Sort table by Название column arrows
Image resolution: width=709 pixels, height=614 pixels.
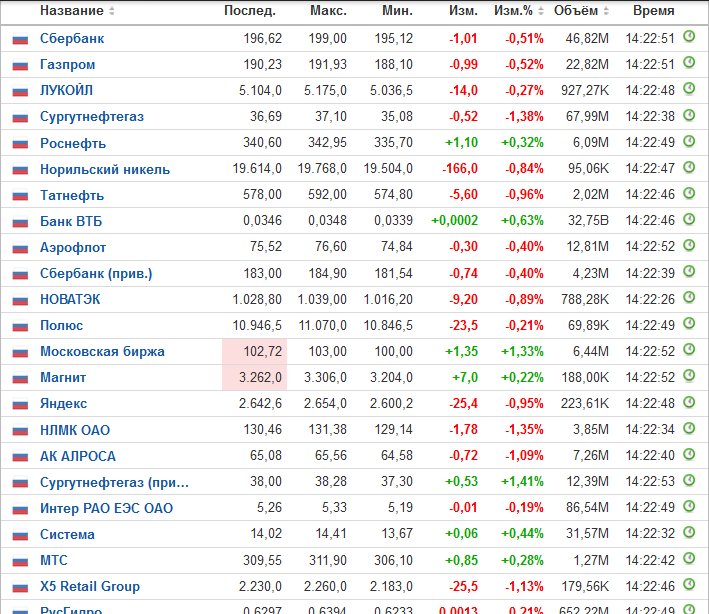(112, 11)
